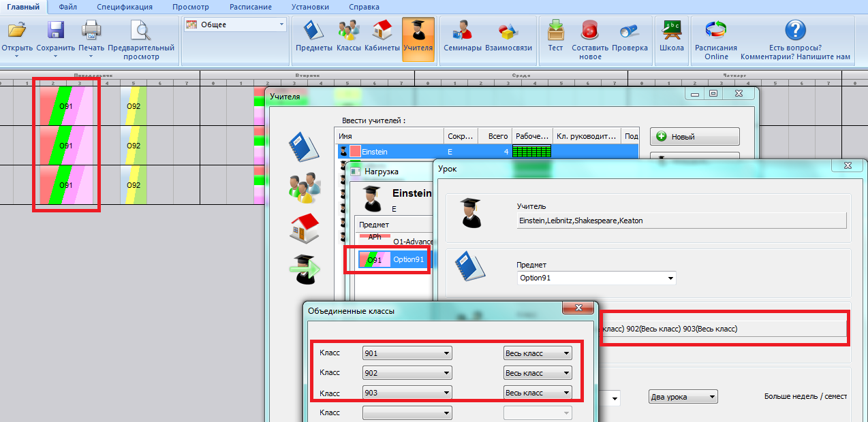Run the Тест ribbon icon
The width and height of the screenshot is (868, 422).
(555, 31)
